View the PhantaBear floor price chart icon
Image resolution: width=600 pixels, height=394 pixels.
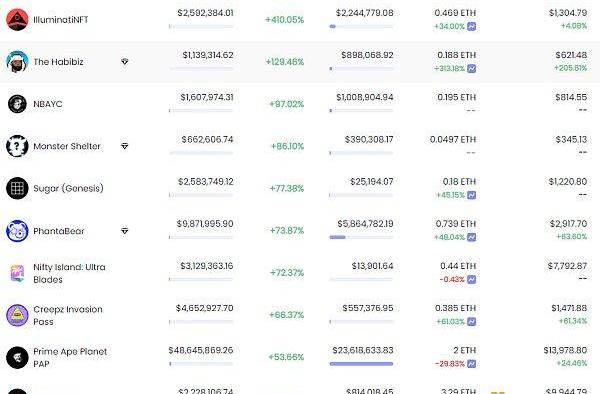471,237
